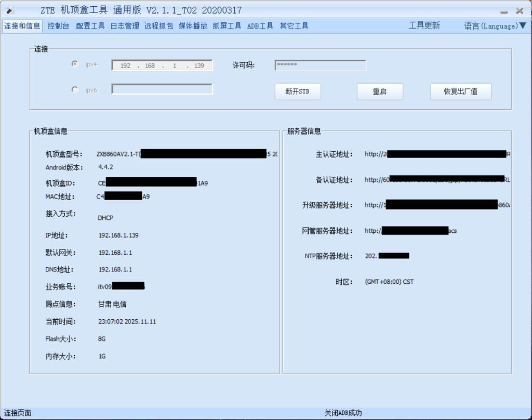Screen dimensions: 532x420
Task: Switch to the 控制台 tab
Action: (x=58, y=25)
